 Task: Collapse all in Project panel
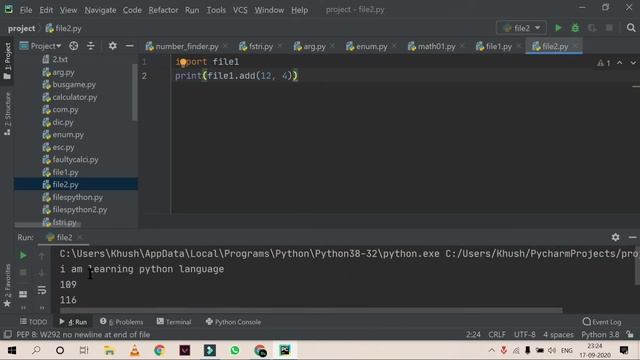91,46
